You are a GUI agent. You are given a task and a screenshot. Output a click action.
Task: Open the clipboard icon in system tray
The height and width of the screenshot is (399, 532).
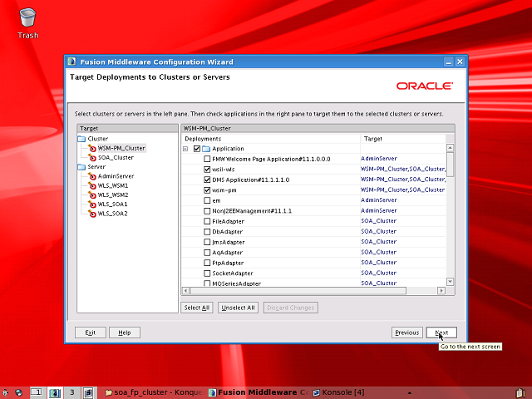(x=521, y=392)
